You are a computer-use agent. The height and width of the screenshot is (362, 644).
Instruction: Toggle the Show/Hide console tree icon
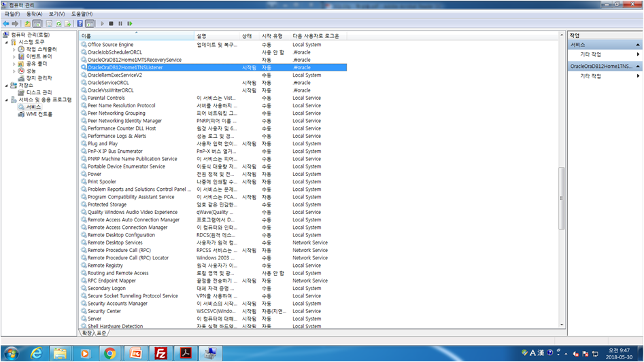[37, 24]
